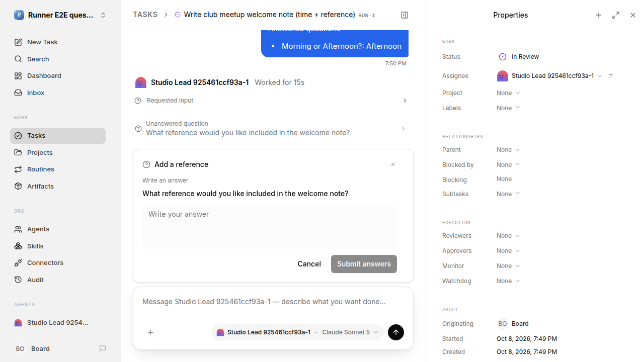Focus the Write your answer field
The image size is (644, 362).
270,226
